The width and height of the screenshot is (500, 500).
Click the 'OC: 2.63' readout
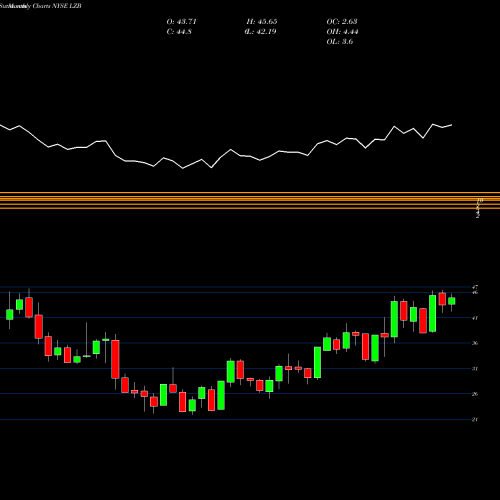tap(342, 22)
